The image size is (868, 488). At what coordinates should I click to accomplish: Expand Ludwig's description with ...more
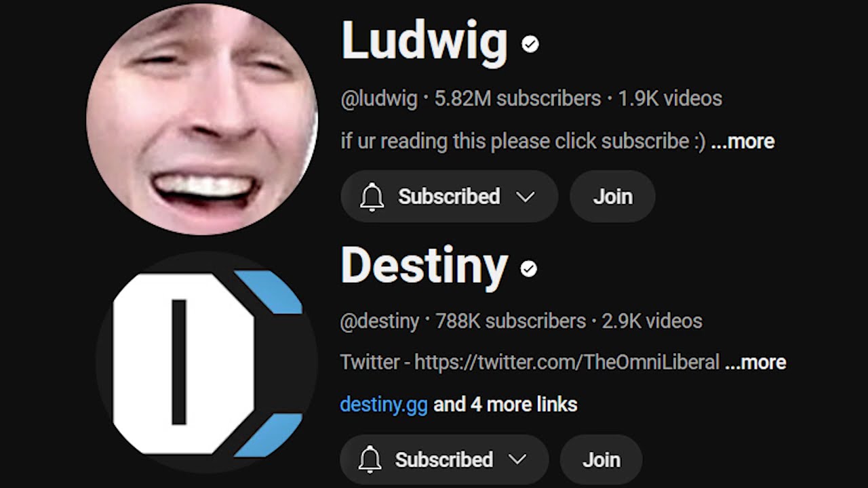[x=743, y=141]
